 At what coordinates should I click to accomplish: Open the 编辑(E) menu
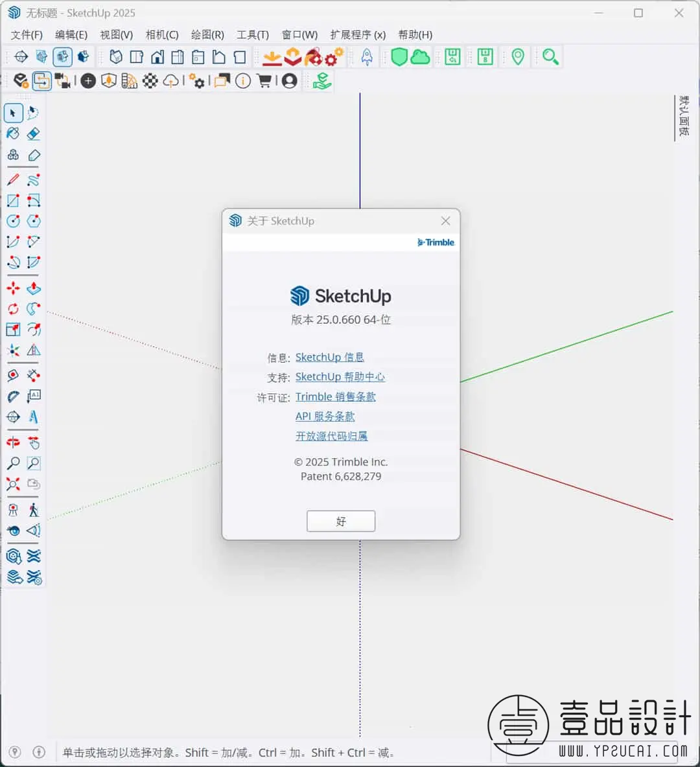71,35
